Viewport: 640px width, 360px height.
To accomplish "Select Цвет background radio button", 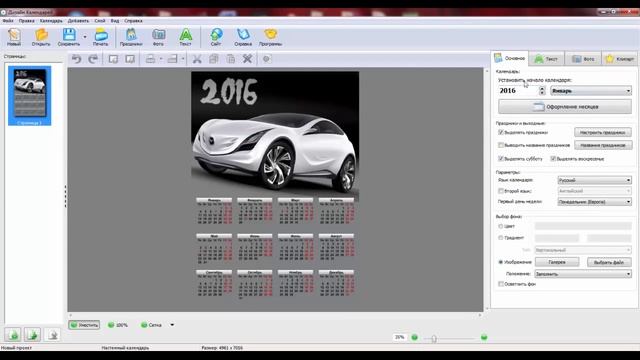I will [501, 226].
